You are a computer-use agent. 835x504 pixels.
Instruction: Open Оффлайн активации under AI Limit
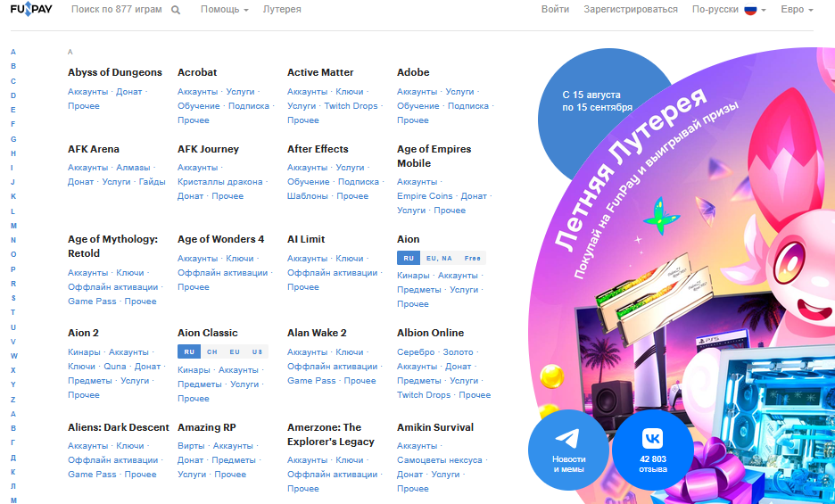332,273
